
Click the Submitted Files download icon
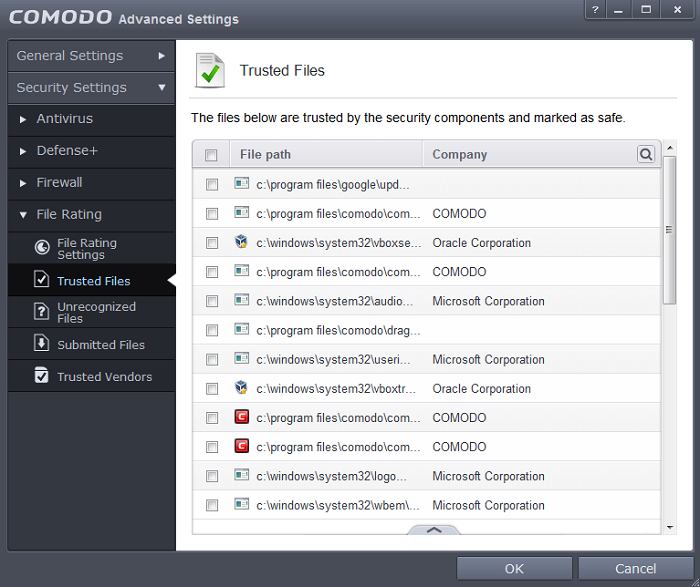tap(42, 343)
